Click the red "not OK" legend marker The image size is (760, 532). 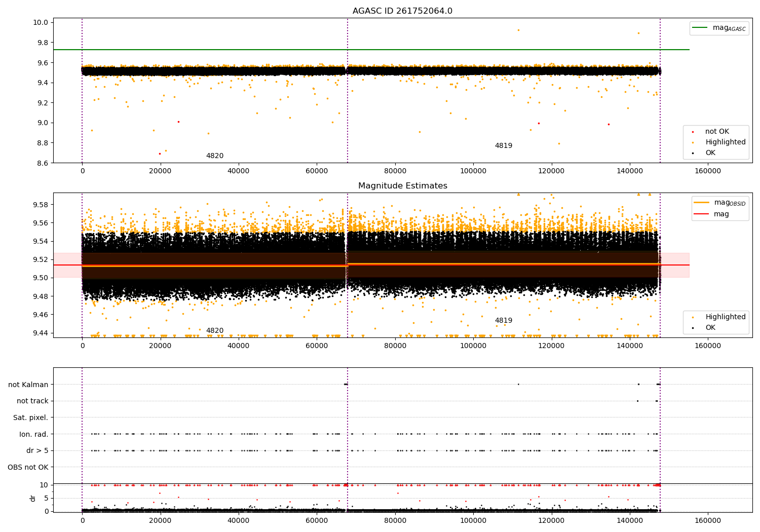click(x=693, y=132)
